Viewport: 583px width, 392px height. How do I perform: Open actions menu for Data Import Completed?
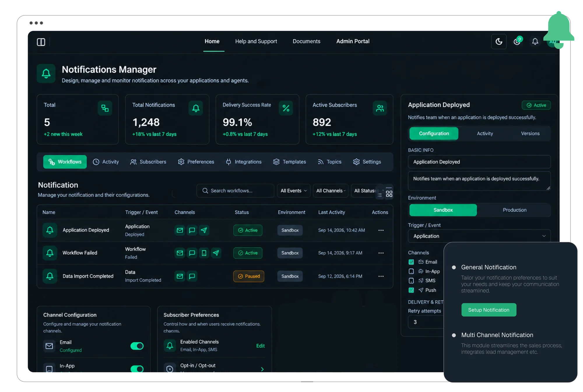(x=381, y=276)
